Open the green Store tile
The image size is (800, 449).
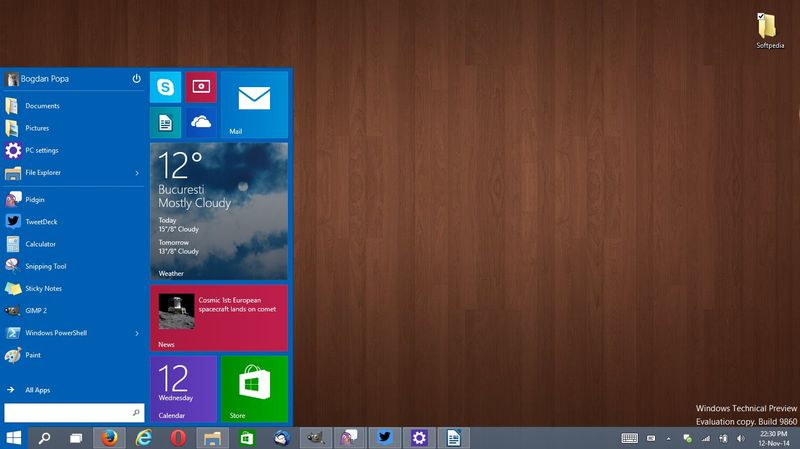tap(255, 389)
